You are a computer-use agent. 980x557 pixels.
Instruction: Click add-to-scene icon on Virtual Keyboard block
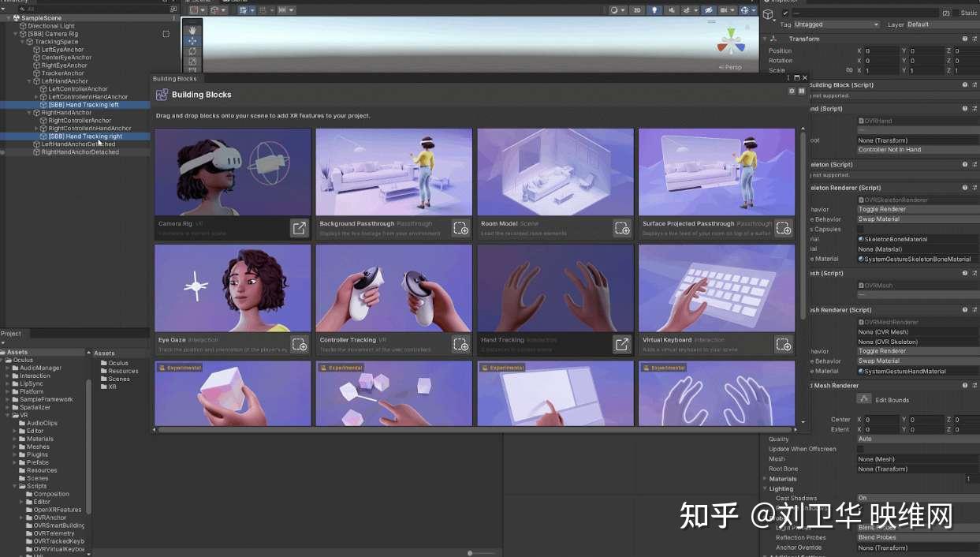pos(783,343)
